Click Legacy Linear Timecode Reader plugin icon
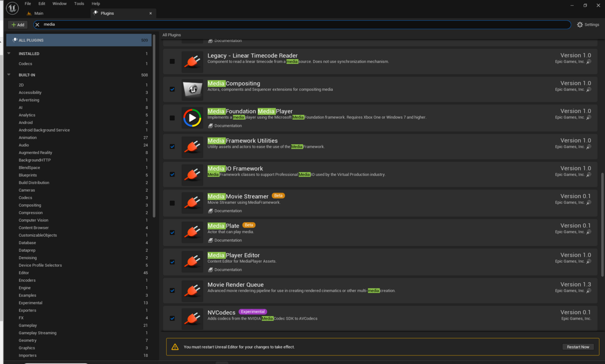Image resolution: width=605 pixels, height=364 pixels. pyautogui.click(x=192, y=62)
